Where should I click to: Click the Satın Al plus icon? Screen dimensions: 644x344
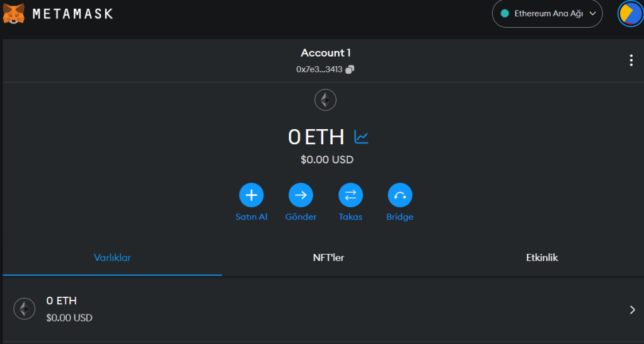tap(251, 195)
